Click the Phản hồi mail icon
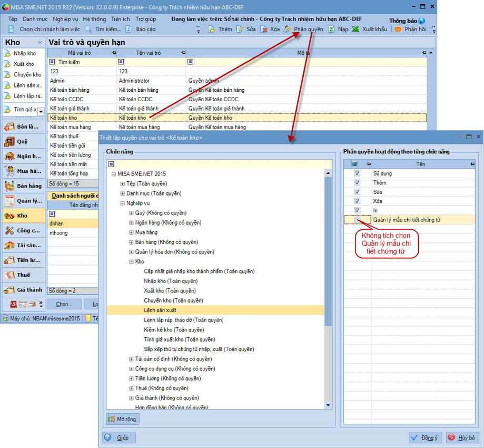 tap(398, 30)
